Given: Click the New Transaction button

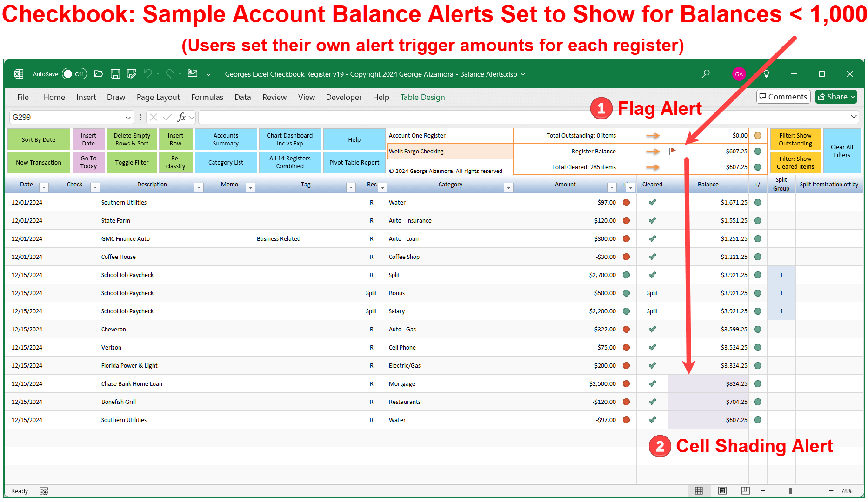Looking at the screenshot, I should (39, 162).
